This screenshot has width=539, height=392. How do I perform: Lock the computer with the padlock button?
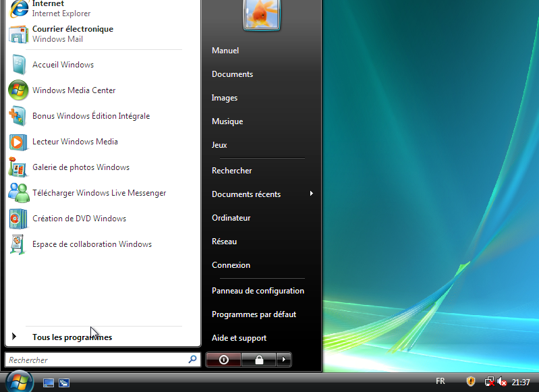point(259,360)
